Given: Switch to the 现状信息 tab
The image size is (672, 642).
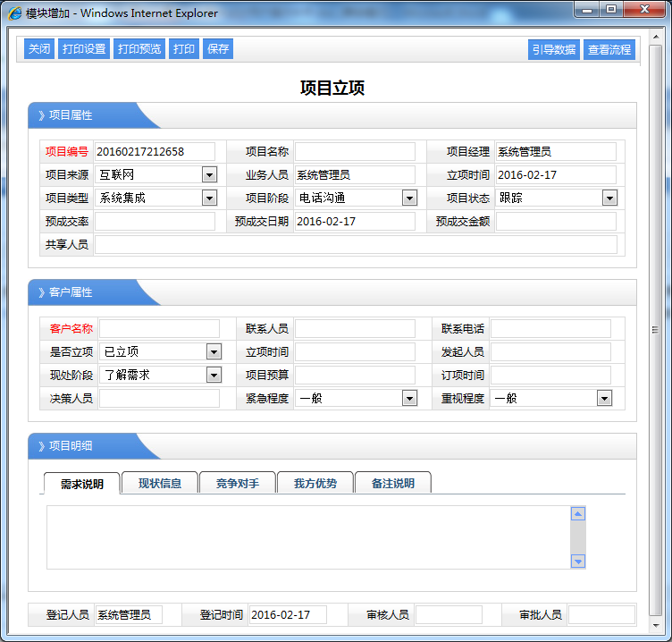Looking at the screenshot, I should tap(160, 484).
